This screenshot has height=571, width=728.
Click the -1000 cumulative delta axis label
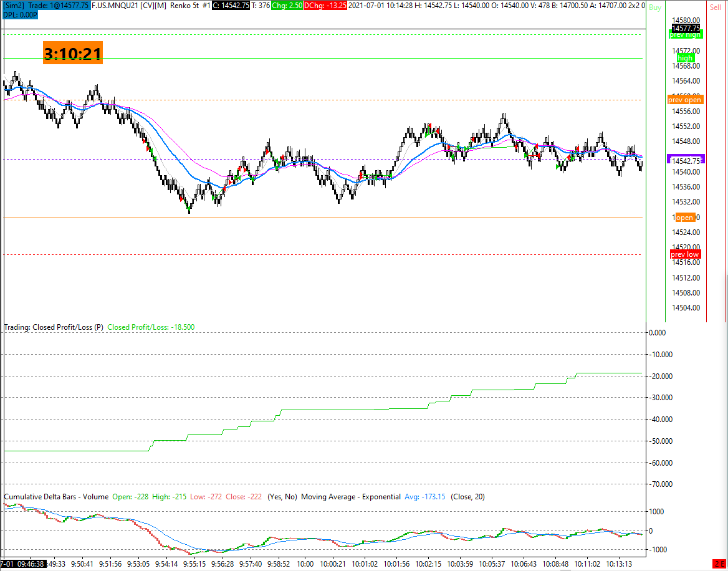tap(658, 550)
